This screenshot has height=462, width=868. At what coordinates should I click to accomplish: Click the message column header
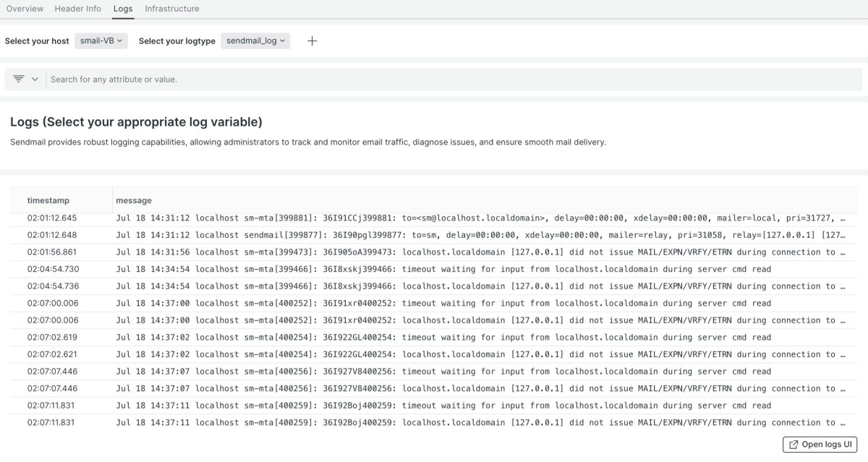click(134, 200)
